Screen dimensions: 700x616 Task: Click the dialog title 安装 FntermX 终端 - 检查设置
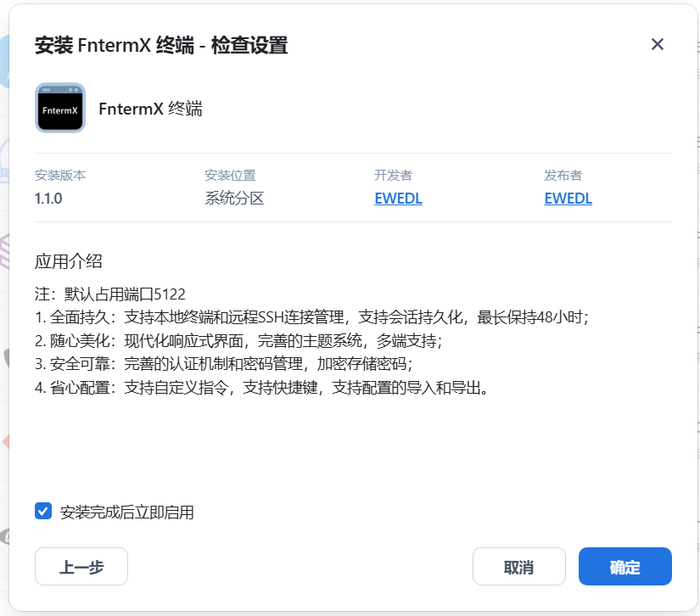coord(161,46)
